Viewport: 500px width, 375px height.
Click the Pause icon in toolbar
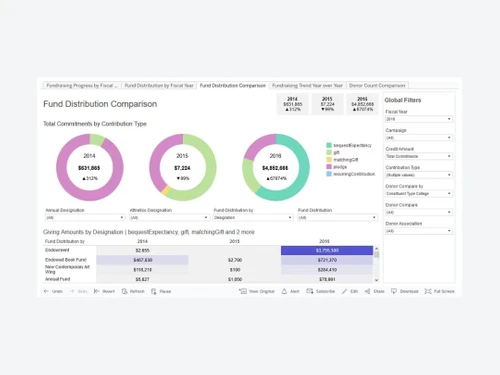(153, 291)
